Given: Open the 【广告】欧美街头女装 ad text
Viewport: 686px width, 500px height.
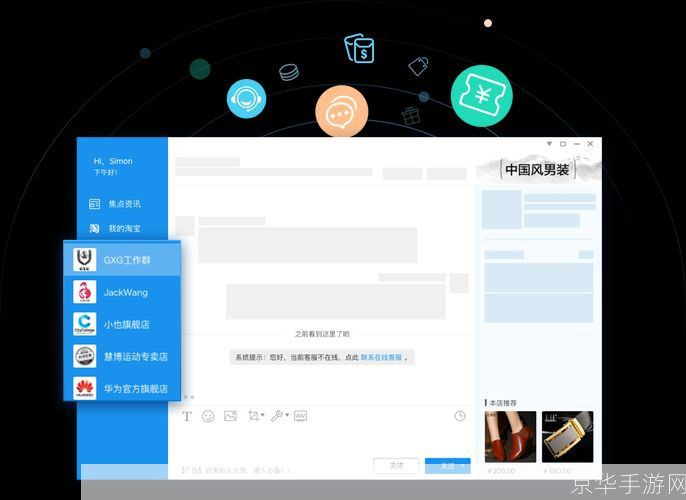Looking at the screenshot, I should tap(235, 471).
